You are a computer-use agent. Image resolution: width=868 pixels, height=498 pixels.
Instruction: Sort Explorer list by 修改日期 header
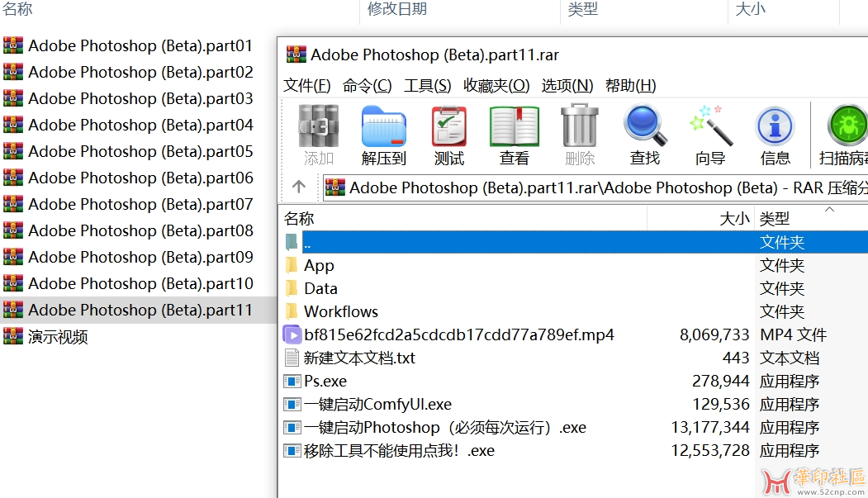click(x=397, y=9)
